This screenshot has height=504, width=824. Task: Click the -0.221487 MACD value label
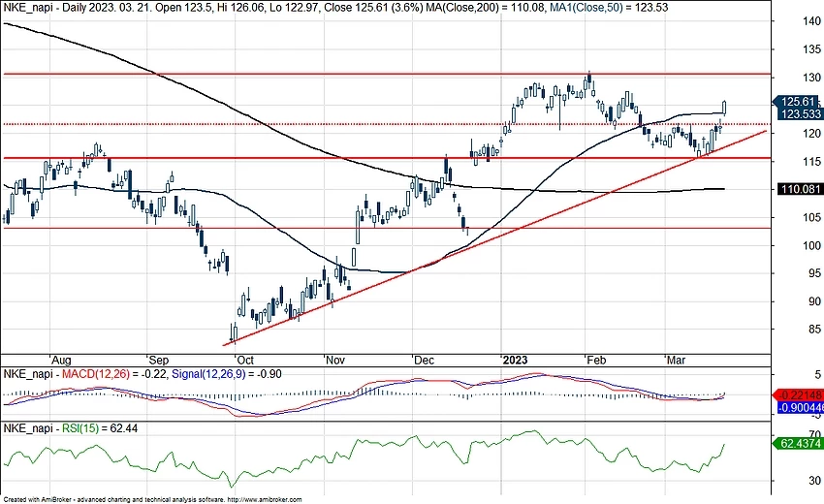click(800, 395)
